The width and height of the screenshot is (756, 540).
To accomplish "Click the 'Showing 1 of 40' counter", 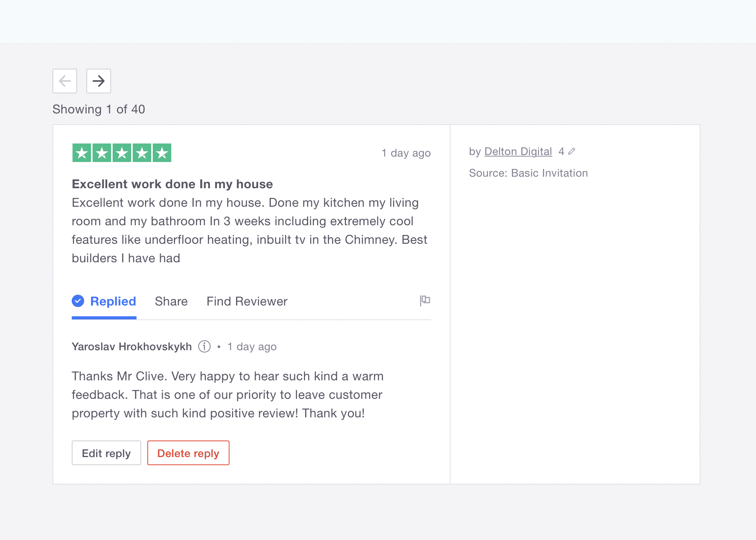I will pyautogui.click(x=99, y=109).
